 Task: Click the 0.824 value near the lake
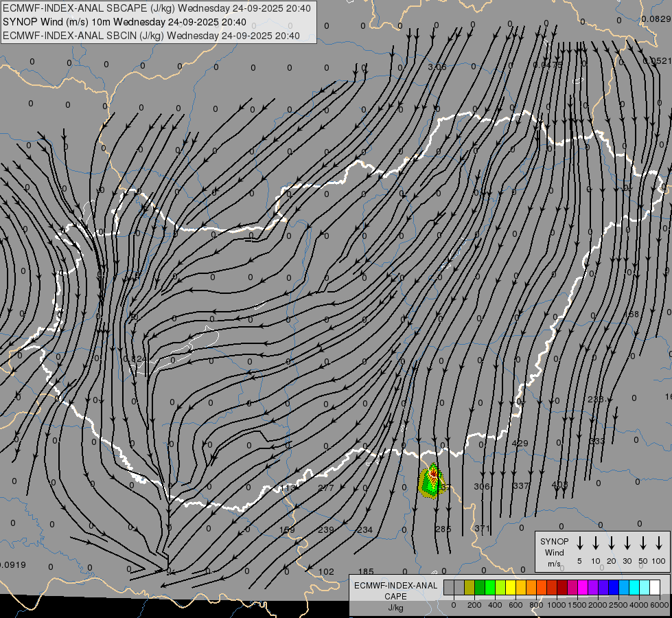point(135,358)
